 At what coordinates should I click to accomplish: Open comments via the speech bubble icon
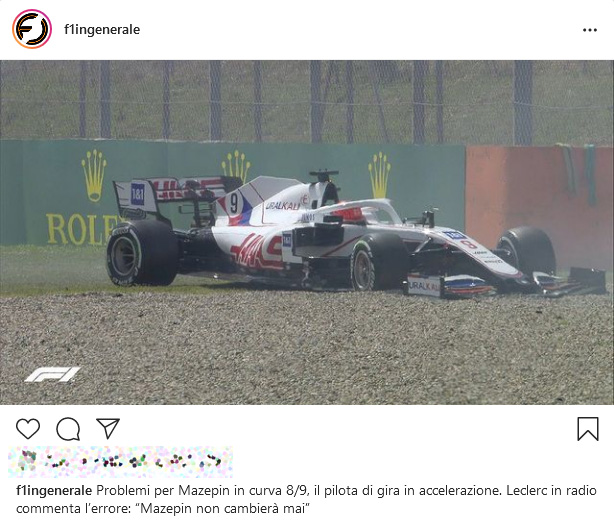pyautogui.click(x=68, y=429)
